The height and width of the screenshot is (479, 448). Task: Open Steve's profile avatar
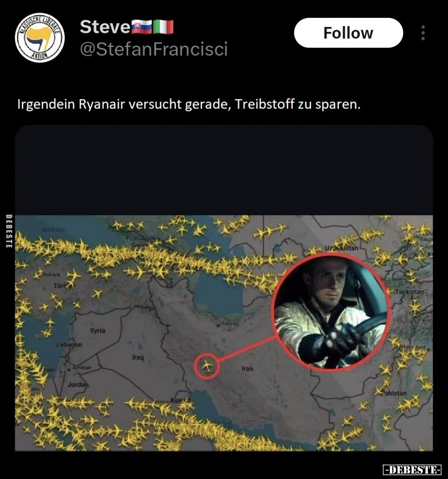40,38
